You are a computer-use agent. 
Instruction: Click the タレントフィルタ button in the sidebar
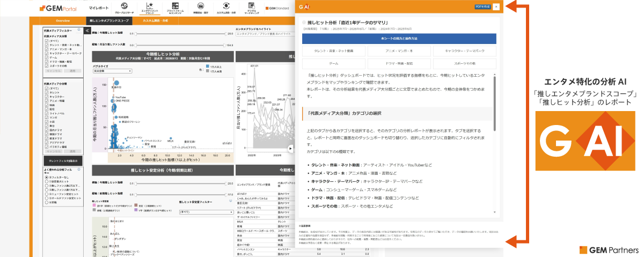click(x=63, y=160)
